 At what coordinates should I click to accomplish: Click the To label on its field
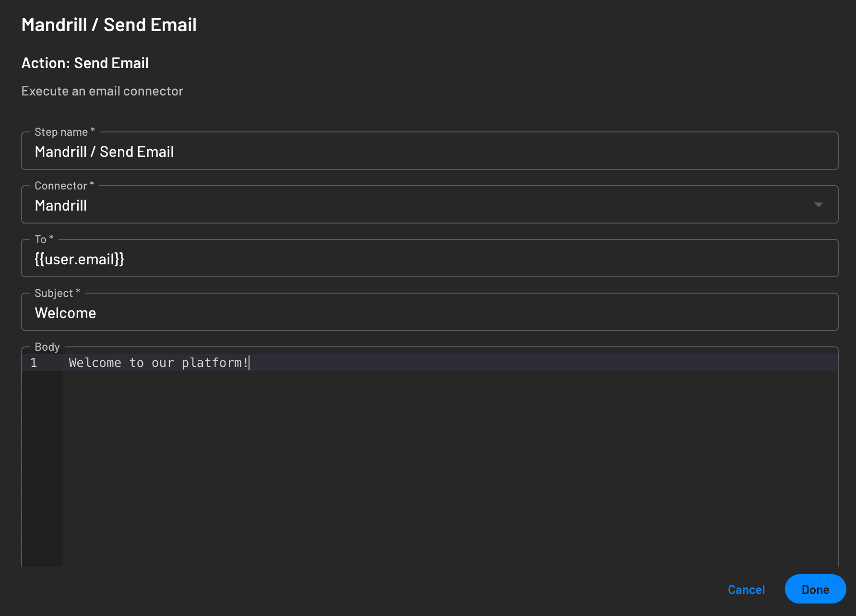pos(42,239)
